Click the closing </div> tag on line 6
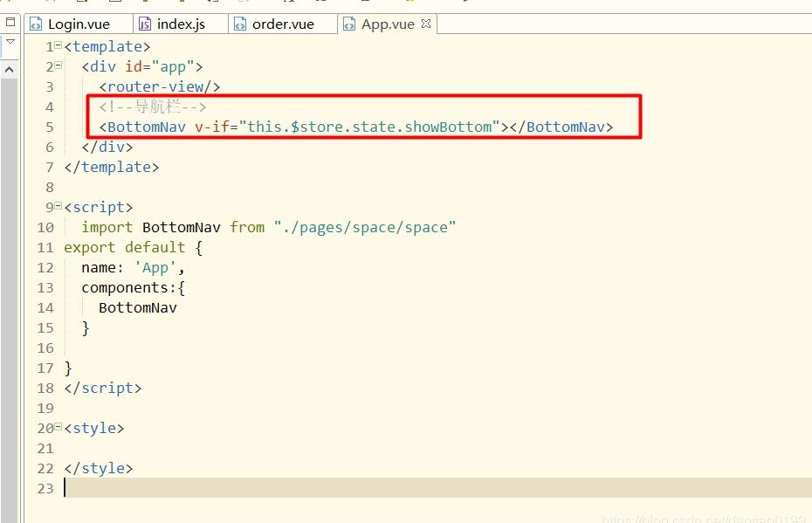The height and width of the screenshot is (523, 812). (107, 147)
